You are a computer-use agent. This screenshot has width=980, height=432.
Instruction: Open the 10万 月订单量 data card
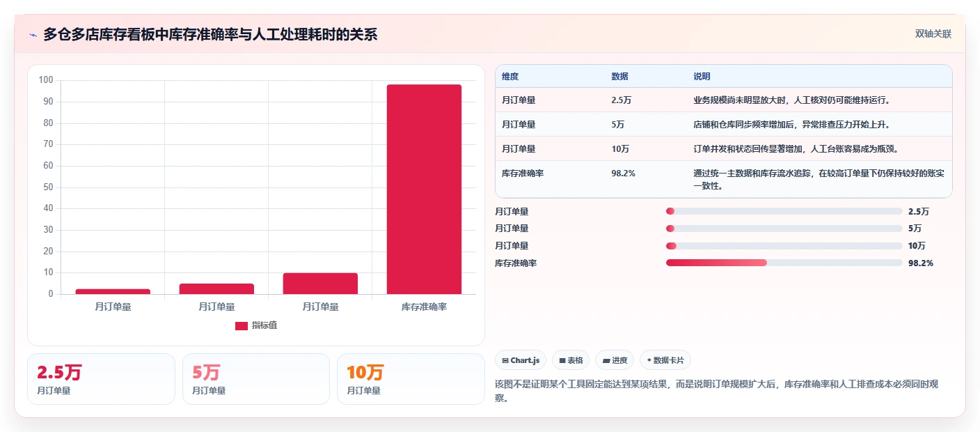(x=411, y=379)
